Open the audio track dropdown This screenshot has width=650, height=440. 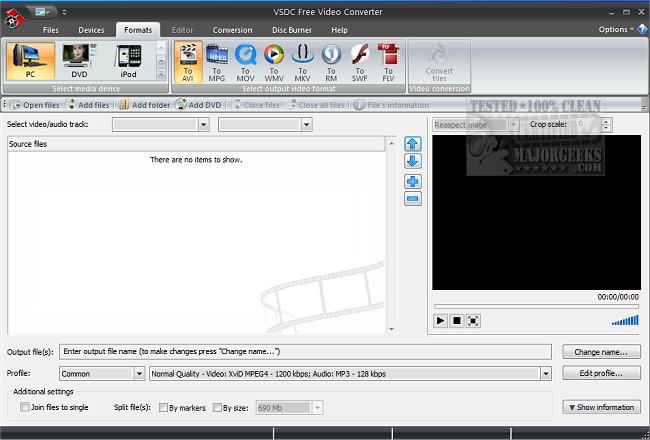point(306,124)
